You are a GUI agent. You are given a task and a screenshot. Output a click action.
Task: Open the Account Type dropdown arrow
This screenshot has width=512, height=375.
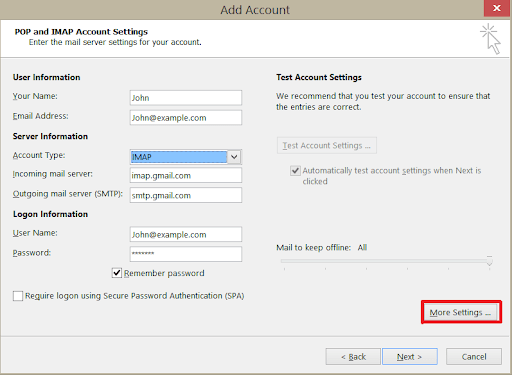tap(234, 157)
